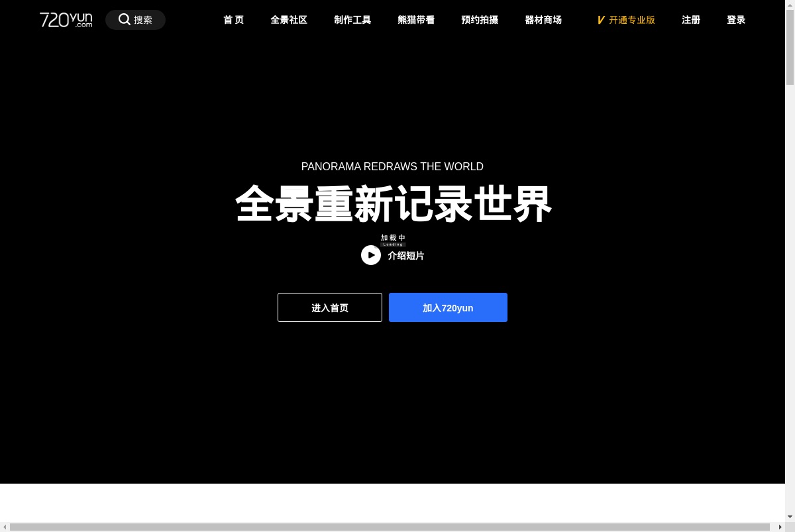Click the 介绍短片 text label

click(x=406, y=256)
